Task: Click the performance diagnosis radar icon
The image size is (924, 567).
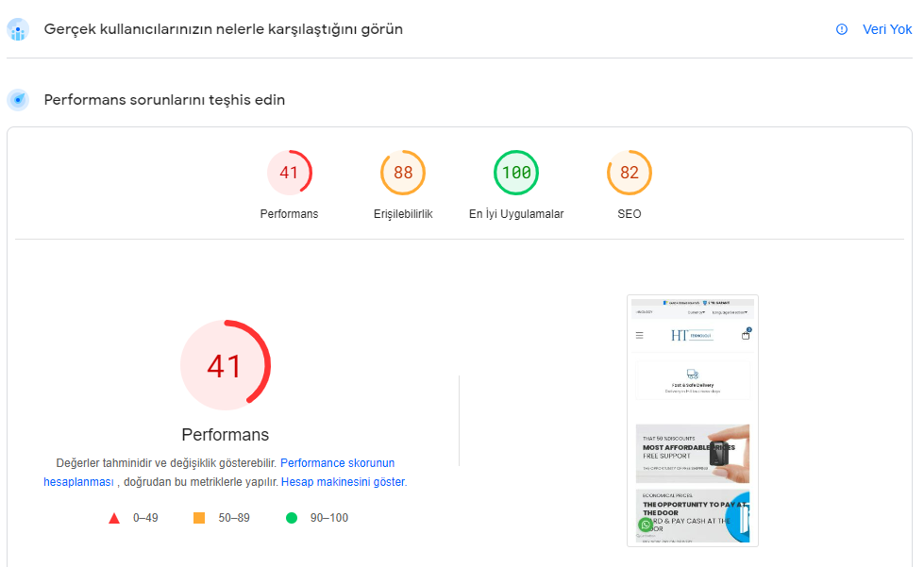Action: [18, 99]
